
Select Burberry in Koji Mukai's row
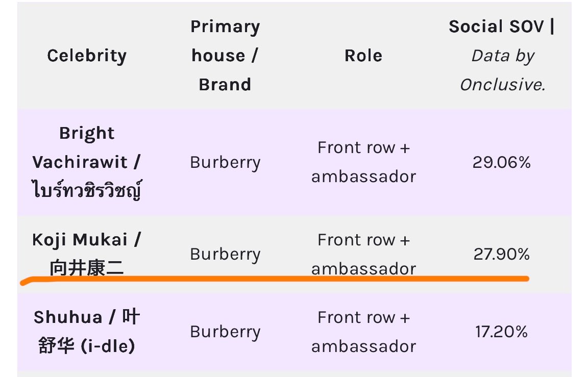(x=225, y=255)
